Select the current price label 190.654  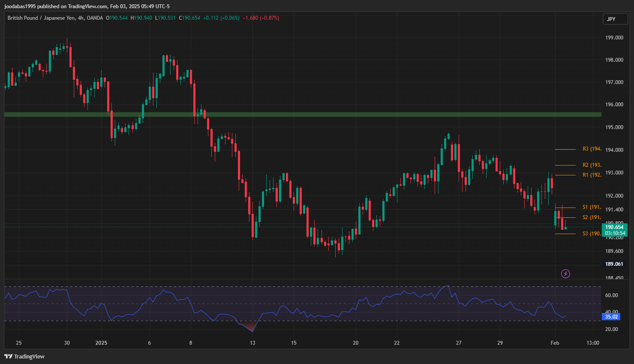[x=614, y=227]
